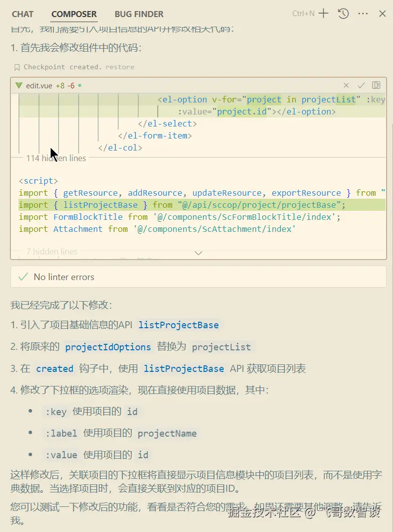Click the listProjectBase code reference in step 1
Image resolution: width=393 pixels, height=532 pixels.
click(x=178, y=325)
